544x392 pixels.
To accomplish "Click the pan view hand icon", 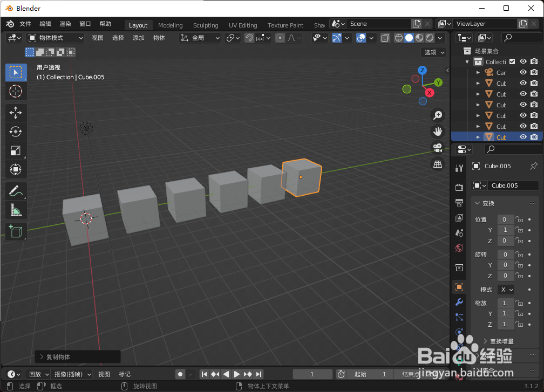I will (x=438, y=132).
